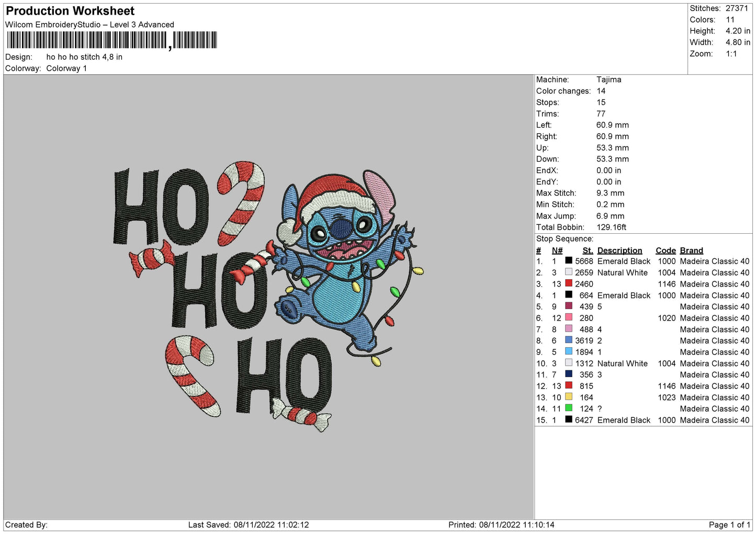Click the Total Bobbin value 129.16ft
This screenshot has height=534, width=756.
pyautogui.click(x=612, y=228)
